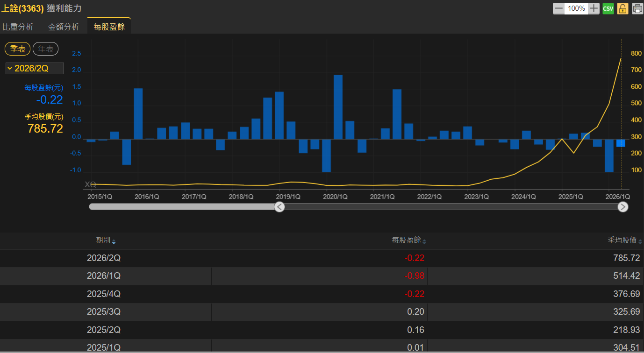The width and height of the screenshot is (644, 353).
Task: Click the left arrow slider handle
Action: point(279,207)
